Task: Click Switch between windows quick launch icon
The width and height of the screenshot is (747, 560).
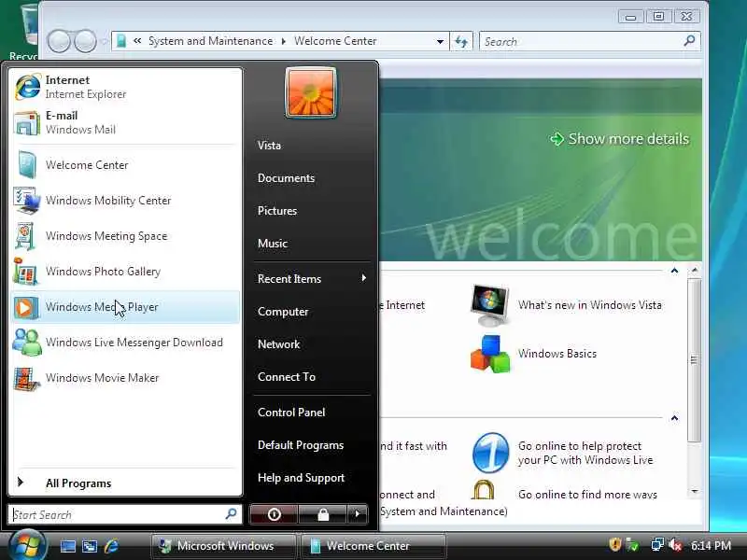Action: tap(90, 546)
